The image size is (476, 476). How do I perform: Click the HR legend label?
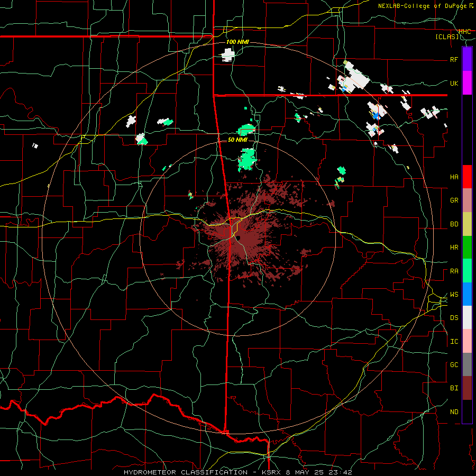pyautogui.click(x=454, y=248)
